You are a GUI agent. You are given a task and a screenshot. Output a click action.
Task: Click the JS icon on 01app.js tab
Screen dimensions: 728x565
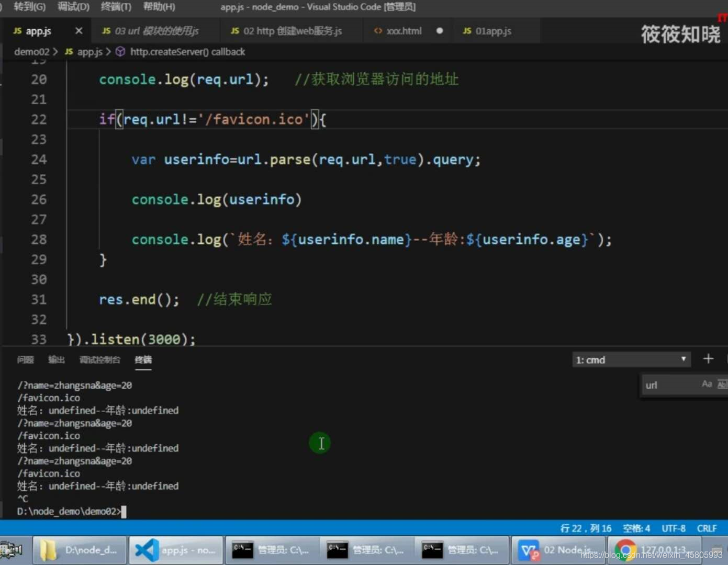[x=467, y=31]
